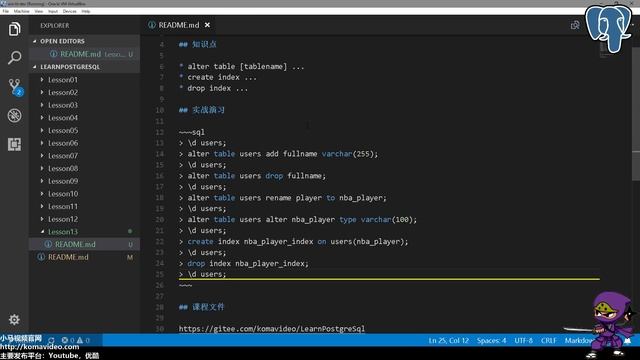
Task: Open the Manage gear settings icon
Action: (x=14, y=319)
